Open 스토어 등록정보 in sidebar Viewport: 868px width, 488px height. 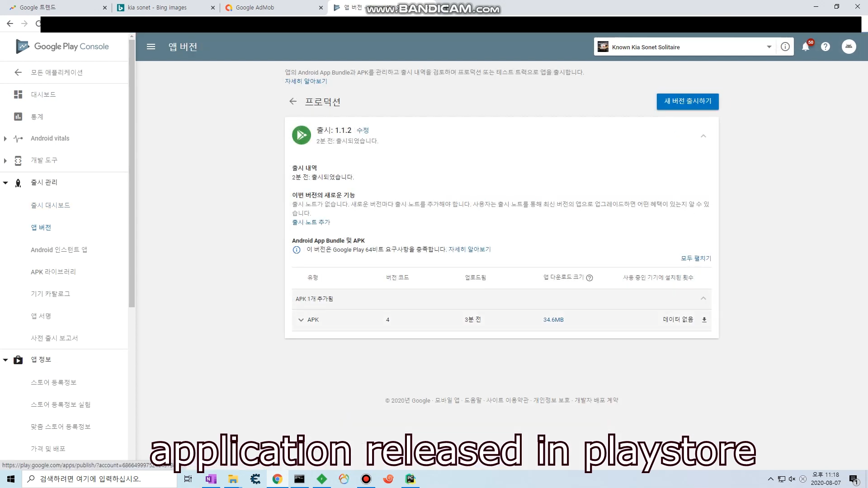click(53, 383)
